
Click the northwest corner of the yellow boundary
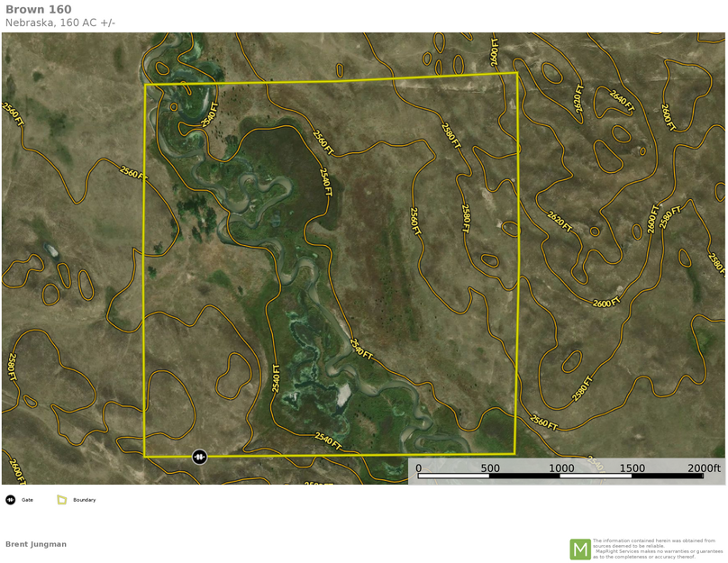coord(146,86)
